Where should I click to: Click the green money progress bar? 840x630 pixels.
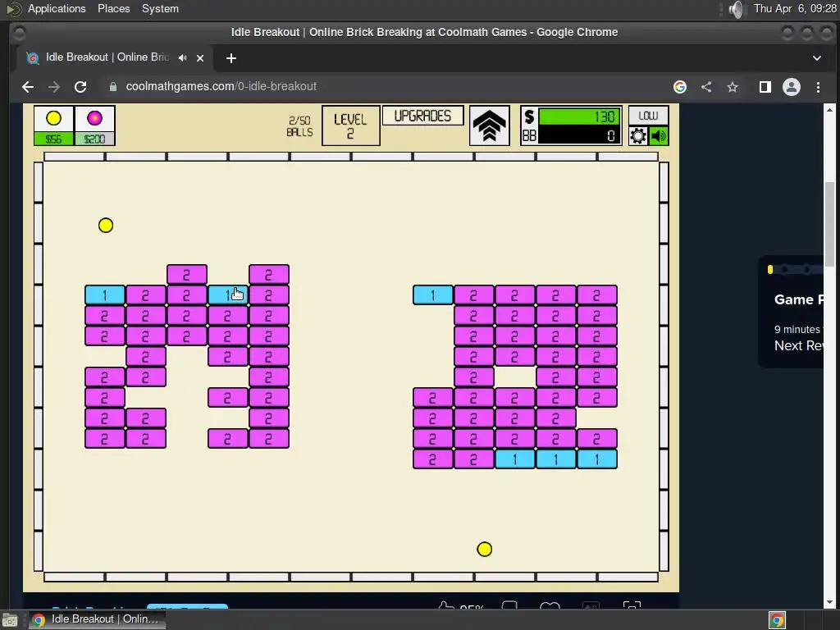(x=580, y=116)
